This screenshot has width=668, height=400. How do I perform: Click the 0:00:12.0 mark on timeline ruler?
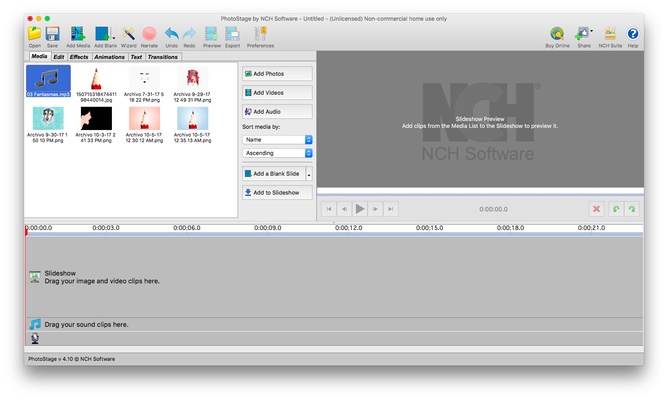pyautogui.click(x=348, y=228)
